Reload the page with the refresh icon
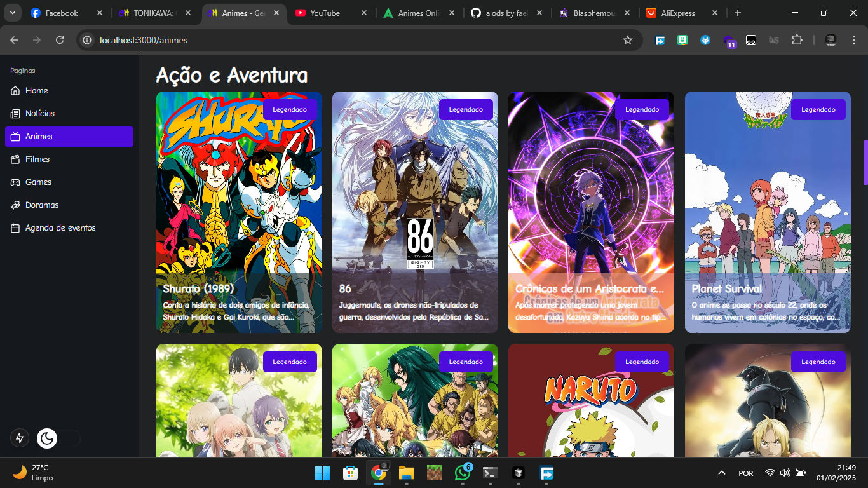The height and width of the screenshot is (488, 868). pos(60,40)
